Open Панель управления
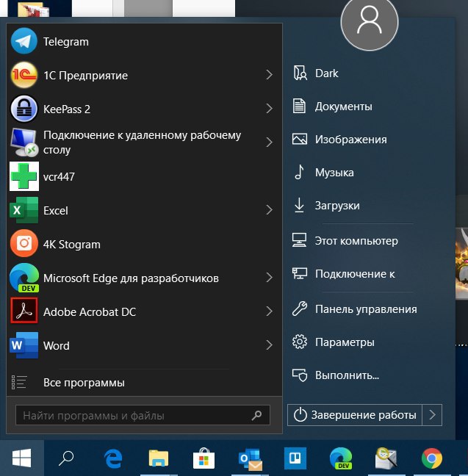Screen dimensions: 468x476 [355, 309]
